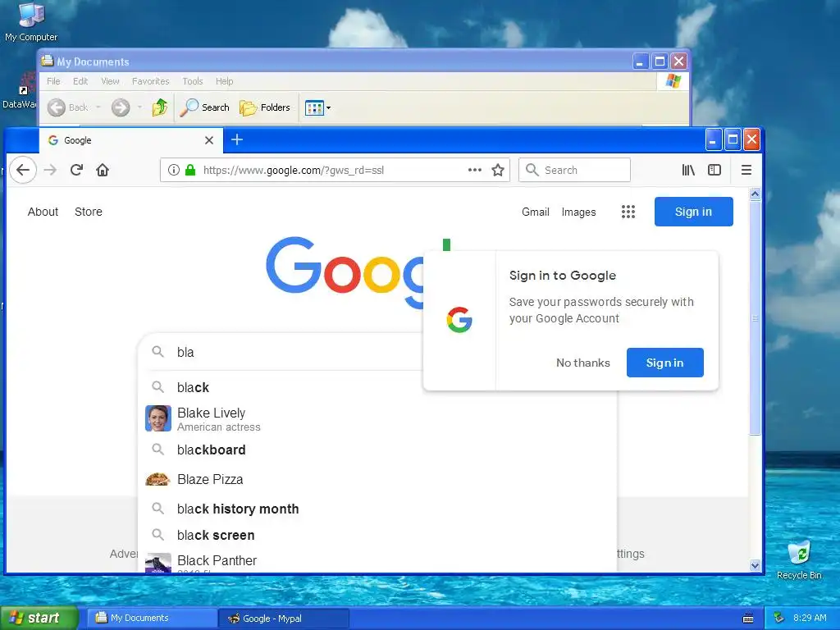
Task: Open the browser hamburger menu
Action: coord(746,170)
